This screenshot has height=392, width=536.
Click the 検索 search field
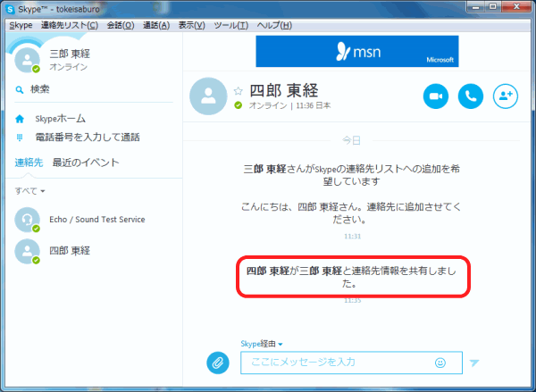point(94,89)
